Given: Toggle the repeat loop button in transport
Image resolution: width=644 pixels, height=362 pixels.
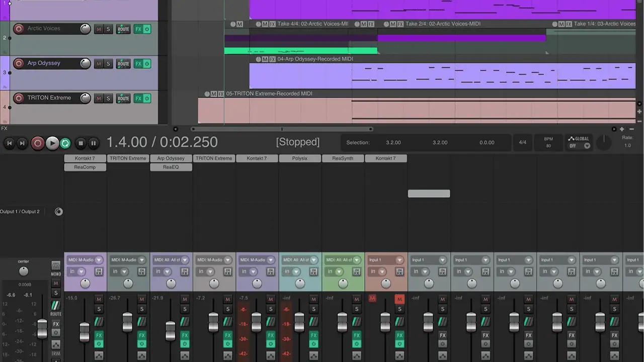Looking at the screenshot, I should (65, 143).
